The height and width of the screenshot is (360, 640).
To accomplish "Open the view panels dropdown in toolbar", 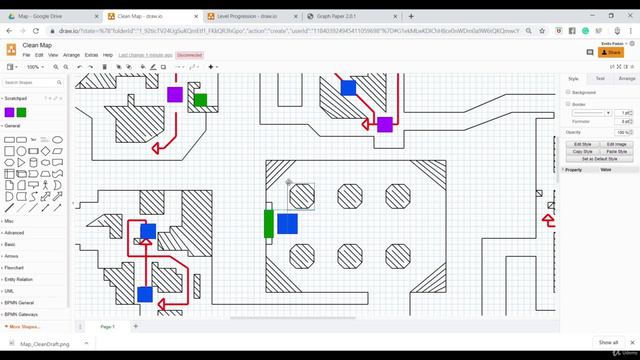I will click(12, 67).
